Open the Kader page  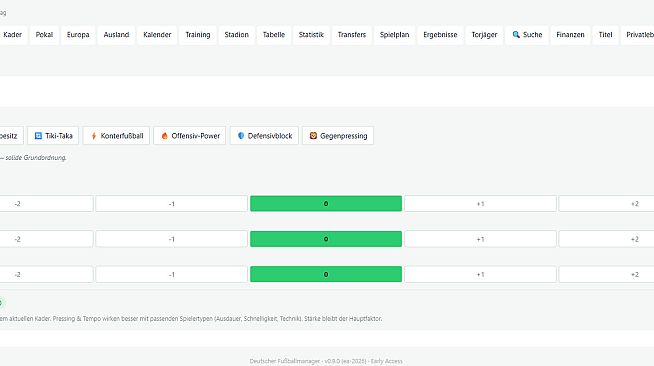click(x=13, y=35)
